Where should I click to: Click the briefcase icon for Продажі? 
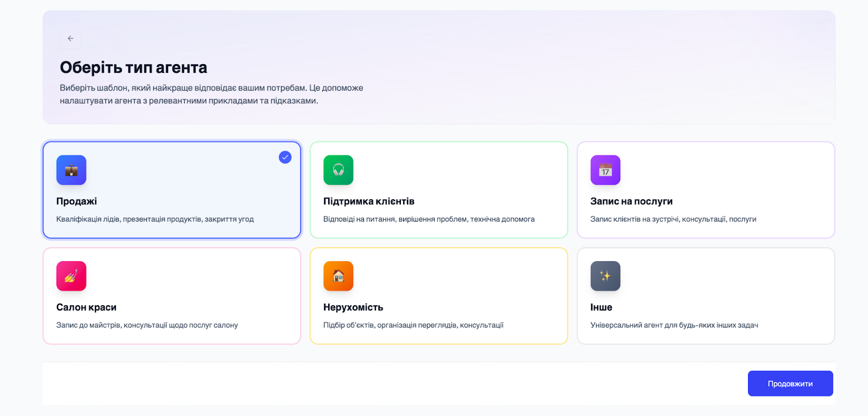(71, 170)
